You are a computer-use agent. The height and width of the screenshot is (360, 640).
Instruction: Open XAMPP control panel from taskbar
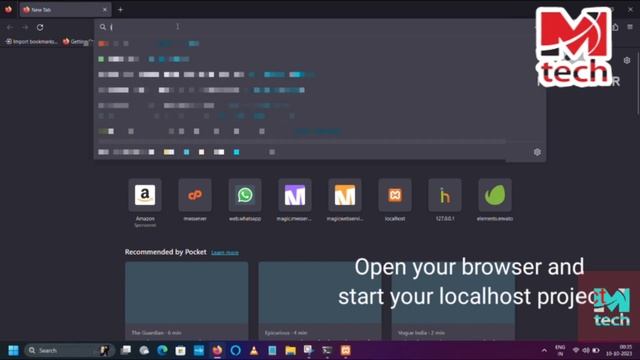point(346,350)
